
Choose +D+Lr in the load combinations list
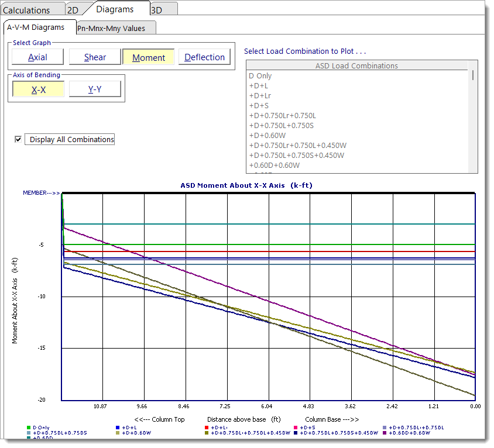[x=260, y=96]
